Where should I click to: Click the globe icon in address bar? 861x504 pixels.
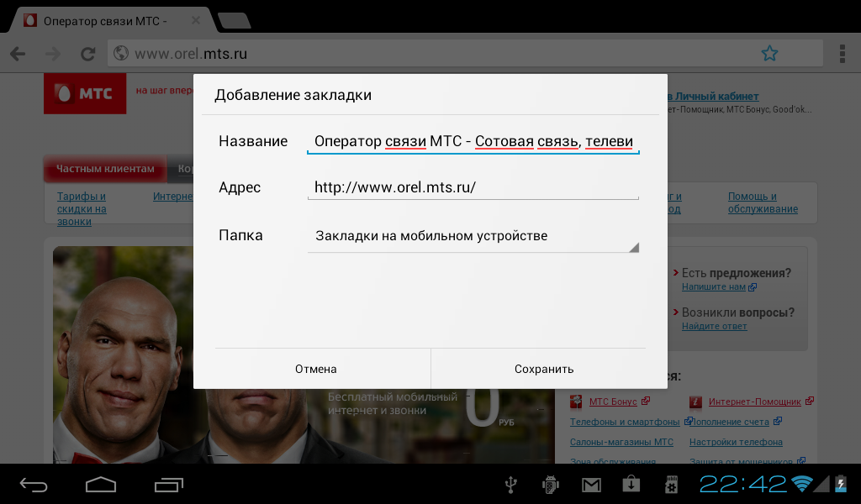click(121, 53)
